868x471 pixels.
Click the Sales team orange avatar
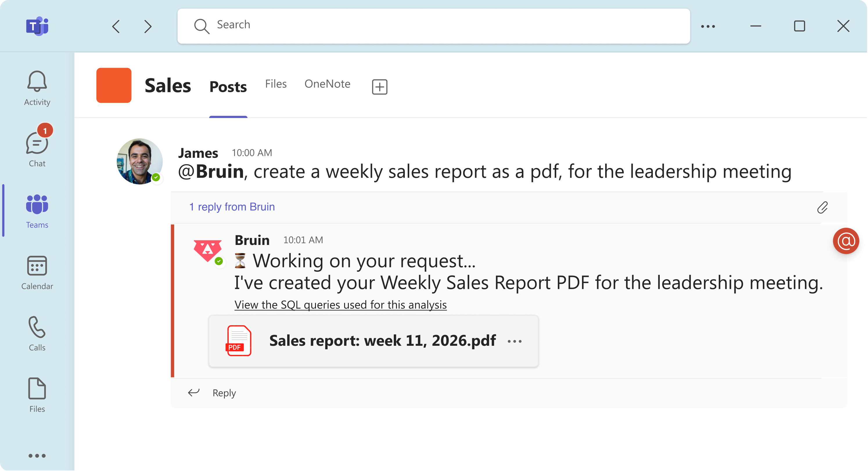tap(114, 85)
